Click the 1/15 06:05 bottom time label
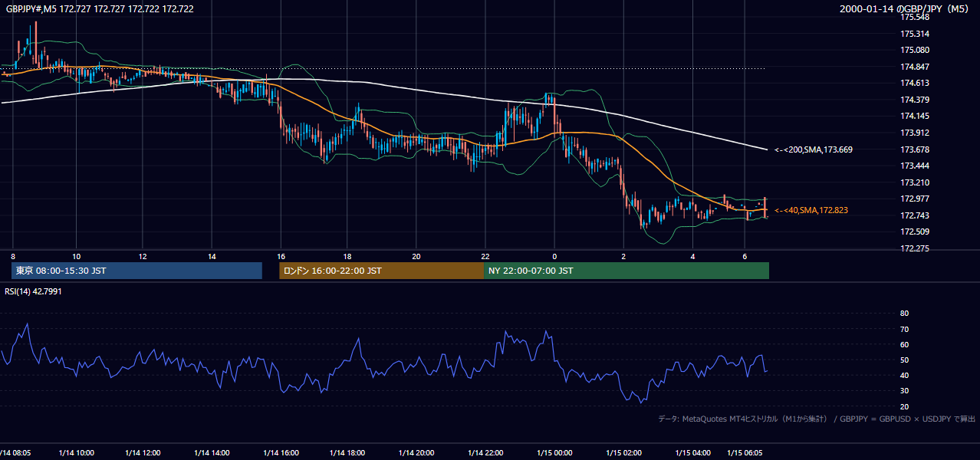The width and height of the screenshot is (980, 460). point(745,453)
